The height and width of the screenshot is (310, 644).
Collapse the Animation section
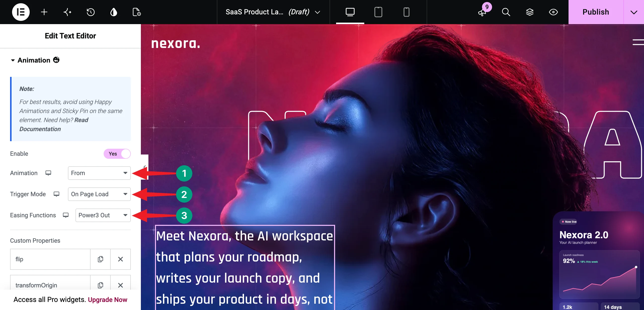click(35, 60)
